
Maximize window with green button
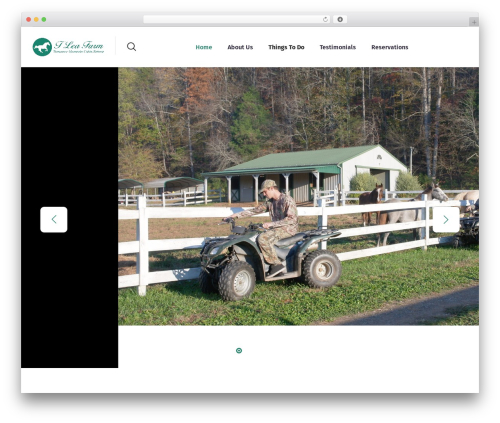44,19
